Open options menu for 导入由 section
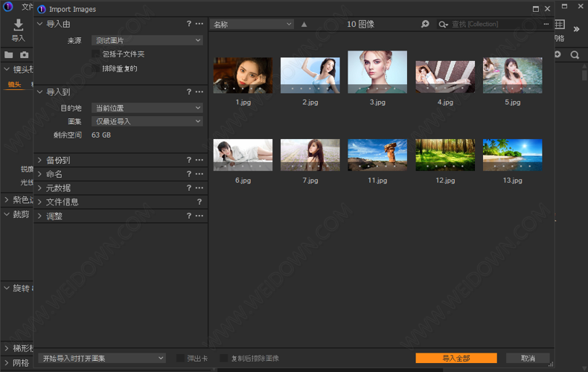Screen dimensions: 588x372 coord(199,24)
